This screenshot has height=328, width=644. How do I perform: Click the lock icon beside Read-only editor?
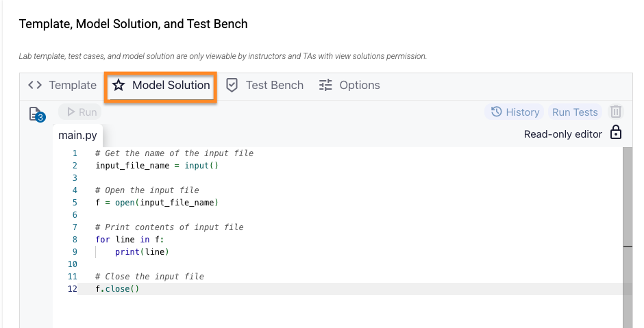pyautogui.click(x=616, y=134)
